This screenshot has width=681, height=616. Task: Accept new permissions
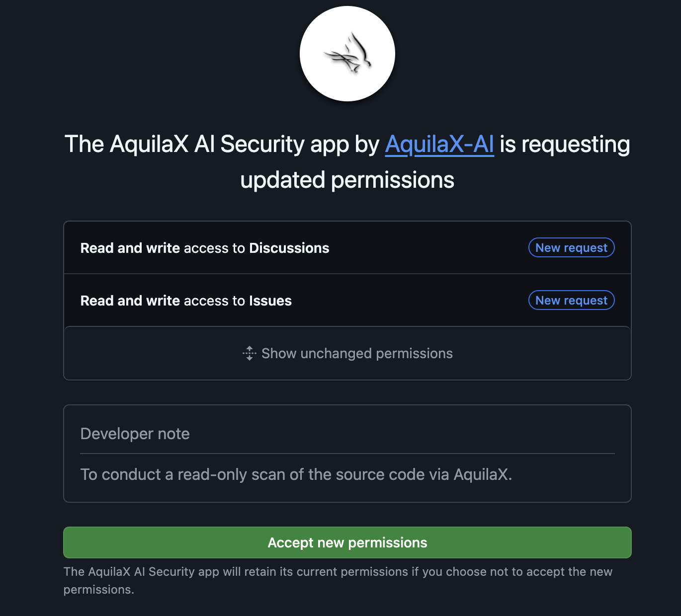(347, 542)
